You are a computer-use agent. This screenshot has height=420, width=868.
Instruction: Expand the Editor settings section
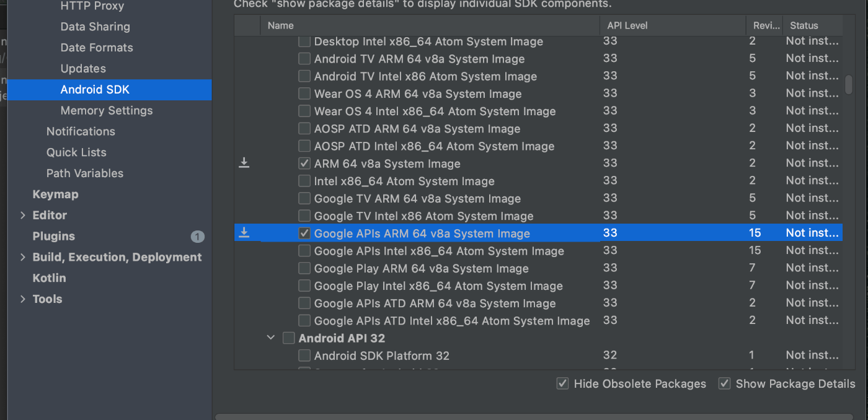pyautogui.click(x=23, y=215)
